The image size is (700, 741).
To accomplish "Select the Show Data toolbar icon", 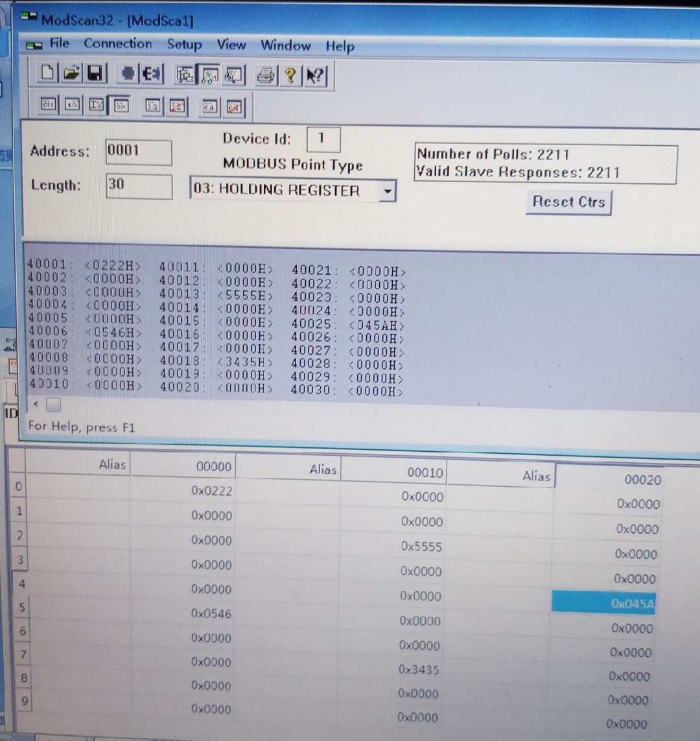I will click(209, 75).
